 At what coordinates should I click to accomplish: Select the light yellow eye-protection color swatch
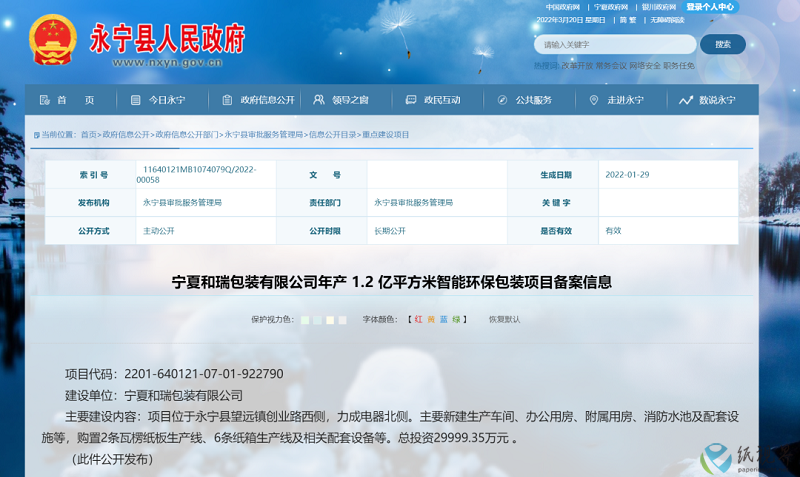coord(330,320)
